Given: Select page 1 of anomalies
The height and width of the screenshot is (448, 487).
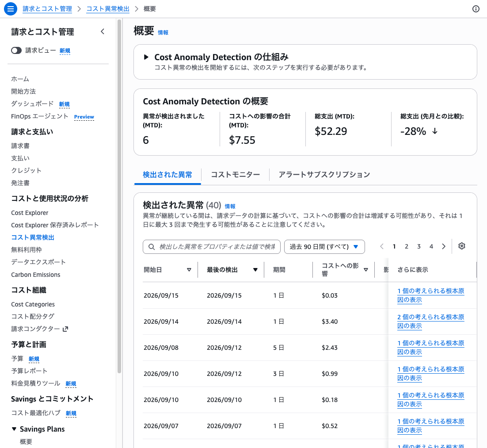Looking at the screenshot, I should click(394, 246).
